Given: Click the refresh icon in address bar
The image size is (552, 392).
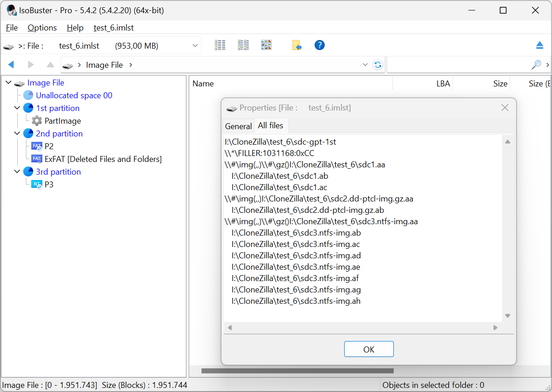Looking at the screenshot, I should 377,65.
